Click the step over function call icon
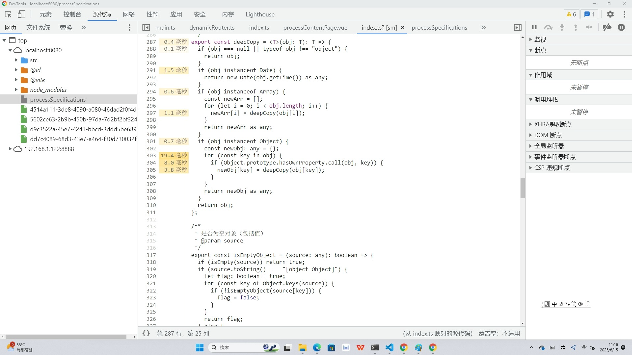 coord(548,28)
